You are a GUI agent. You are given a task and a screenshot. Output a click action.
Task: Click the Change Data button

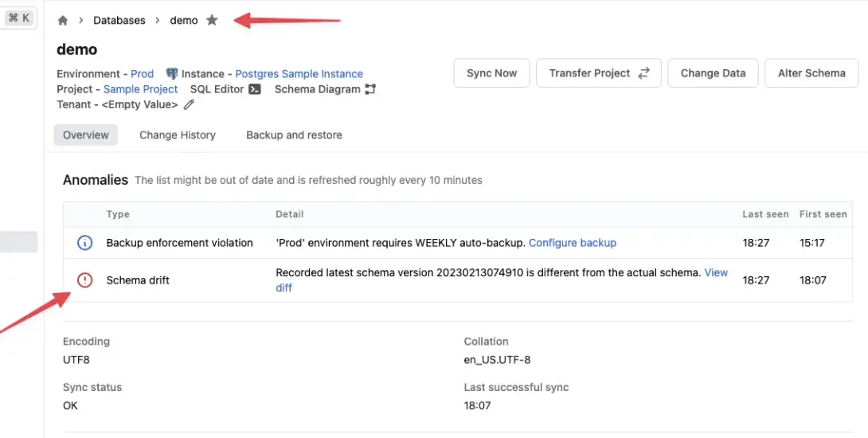click(713, 73)
